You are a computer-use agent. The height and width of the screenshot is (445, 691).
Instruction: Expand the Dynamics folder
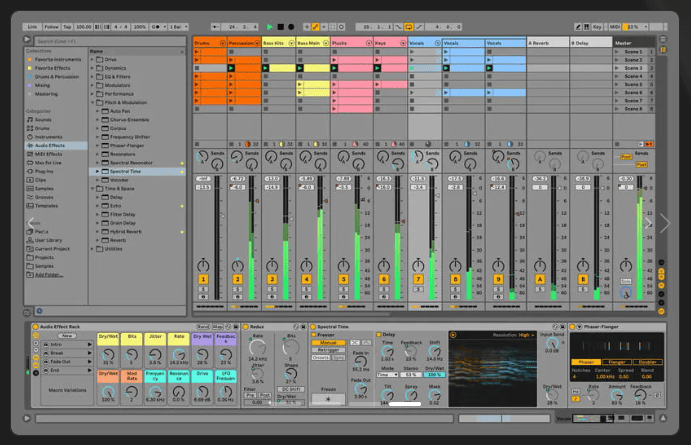tap(92, 68)
